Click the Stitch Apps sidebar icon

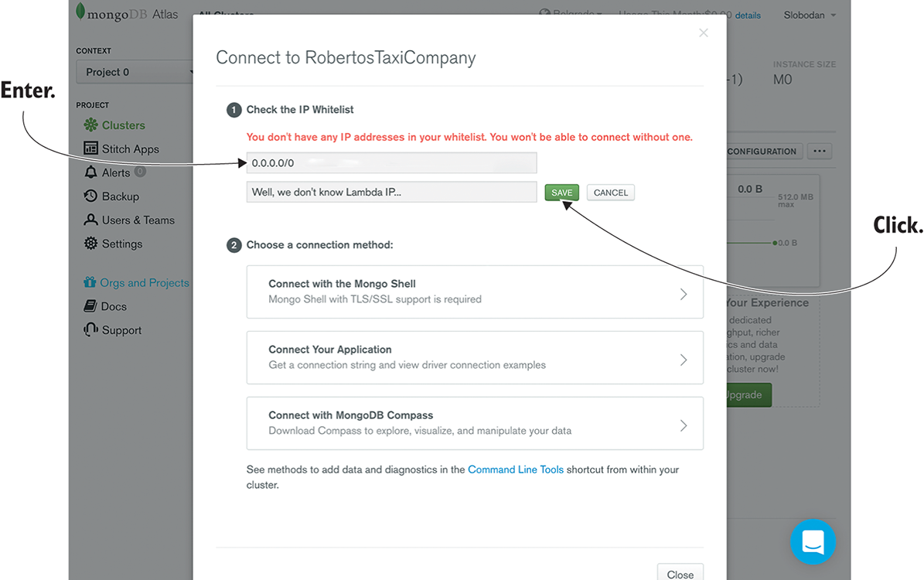click(x=90, y=149)
